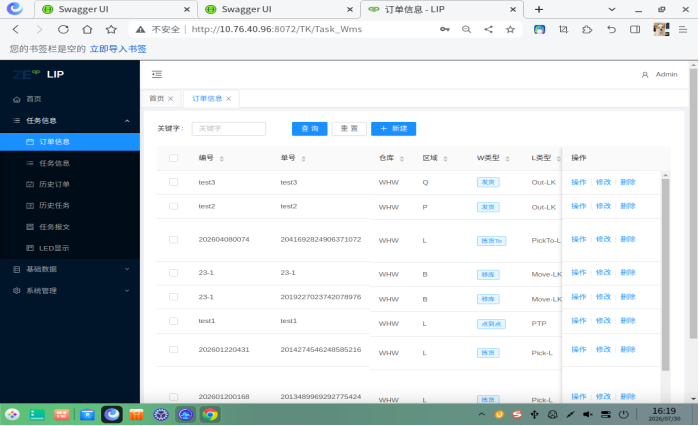The height and width of the screenshot is (426, 699).
Task: Open the browser extensions puzzle icon
Action: pos(587,29)
